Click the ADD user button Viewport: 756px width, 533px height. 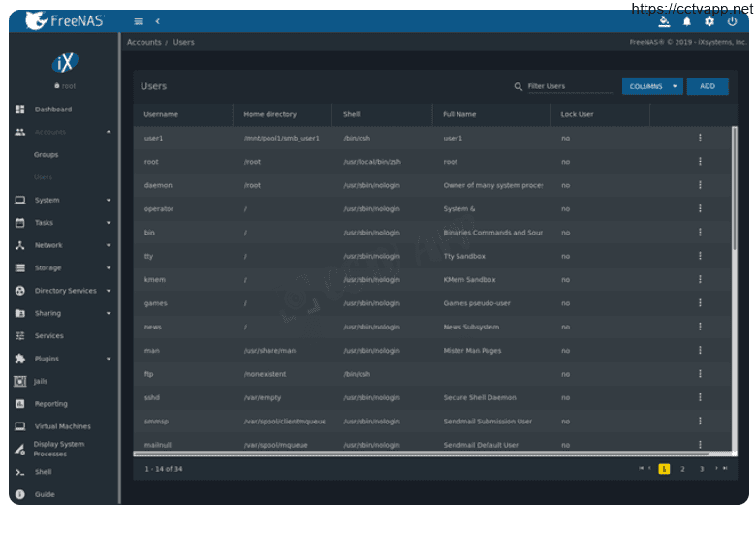(x=708, y=86)
